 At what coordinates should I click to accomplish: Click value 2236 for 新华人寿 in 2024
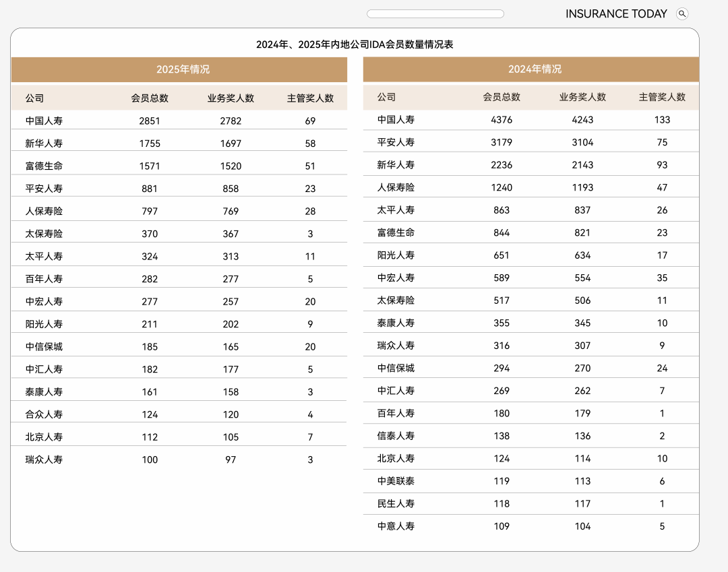pos(502,165)
